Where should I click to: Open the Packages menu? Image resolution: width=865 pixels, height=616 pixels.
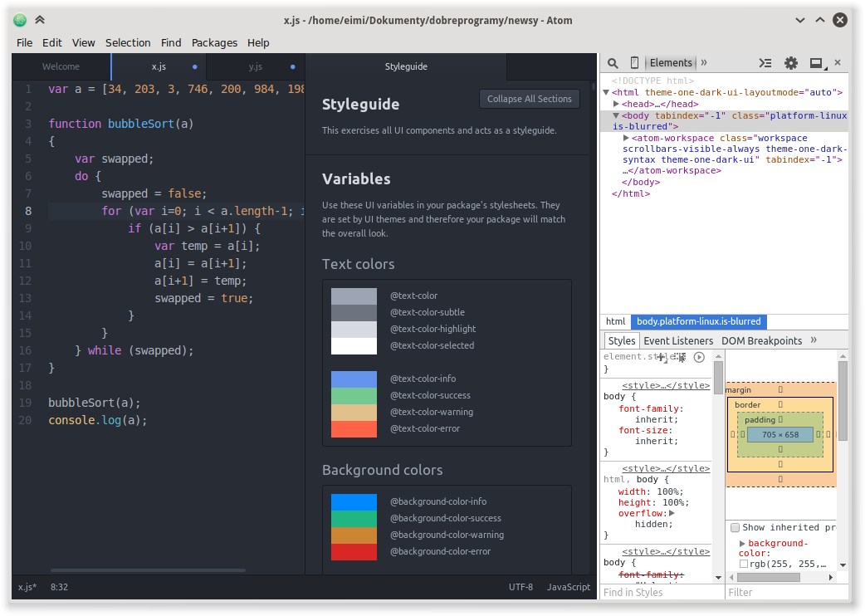(x=215, y=43)
